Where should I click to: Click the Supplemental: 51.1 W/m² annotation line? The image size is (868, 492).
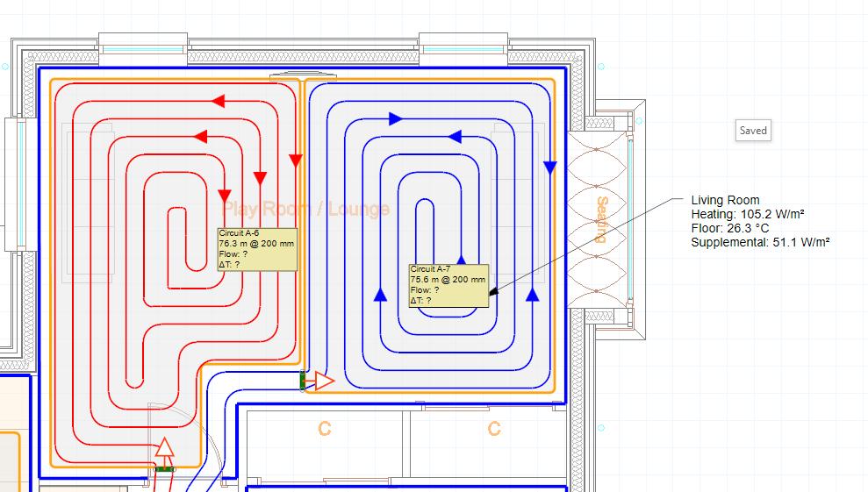coord(760,242)
